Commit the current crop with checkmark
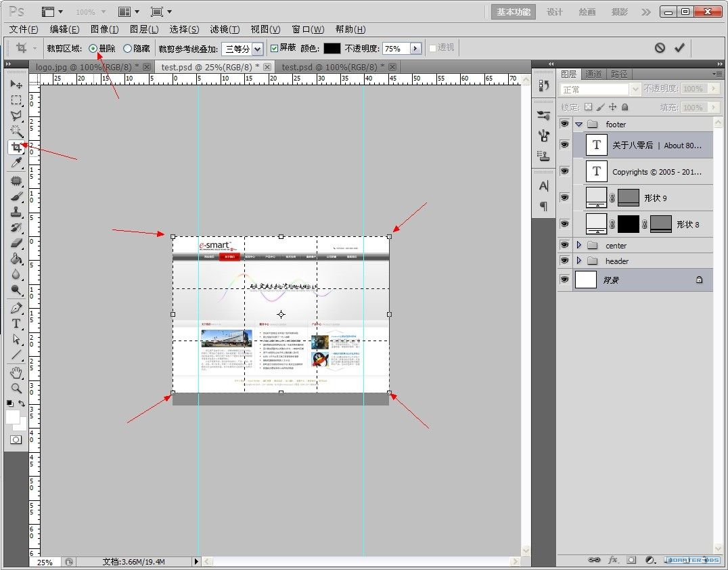 [680, 48]
